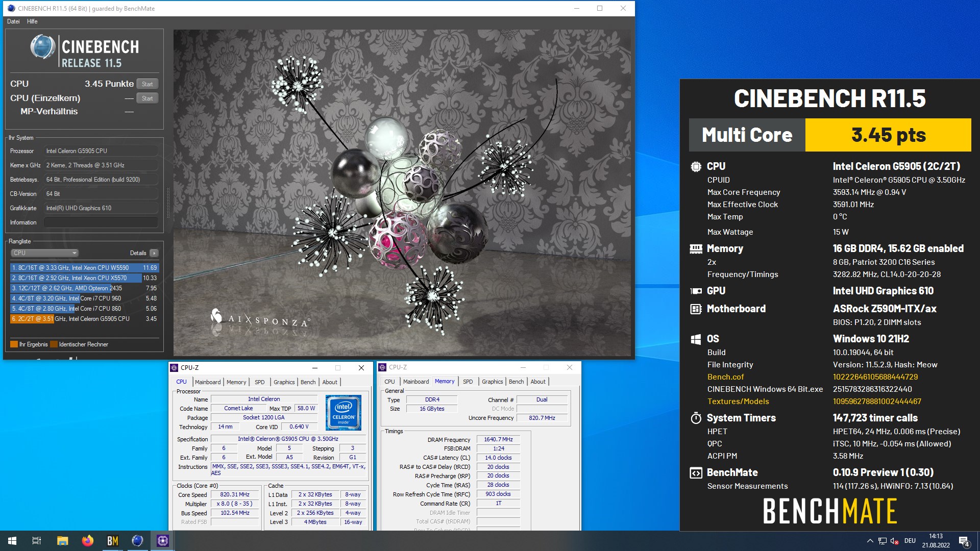Open Bench tab in right CPU-Z window

517,382
